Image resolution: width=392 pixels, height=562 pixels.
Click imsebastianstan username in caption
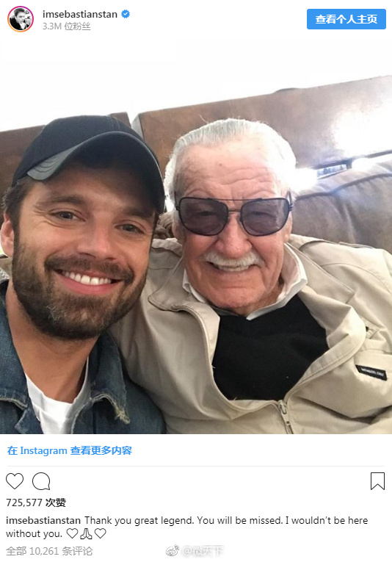pos(43,520)
